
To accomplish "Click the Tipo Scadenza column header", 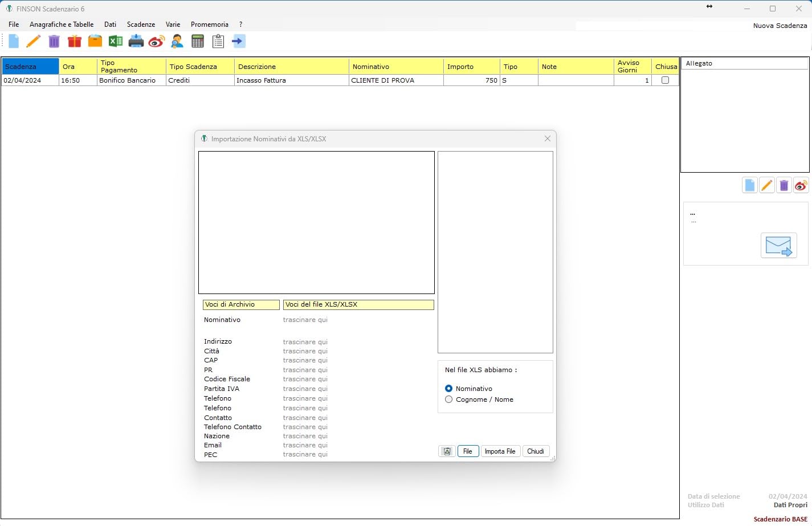I will pyautogui.click(x=200, y=66).
